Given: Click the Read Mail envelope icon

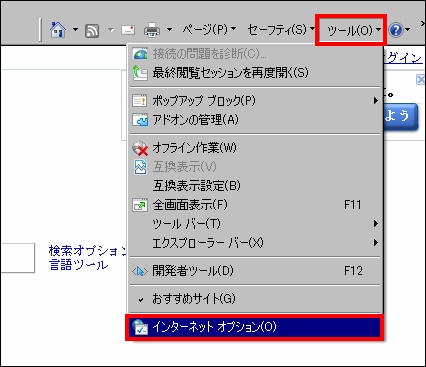Looking at the screenshot, I should point(128,30).
